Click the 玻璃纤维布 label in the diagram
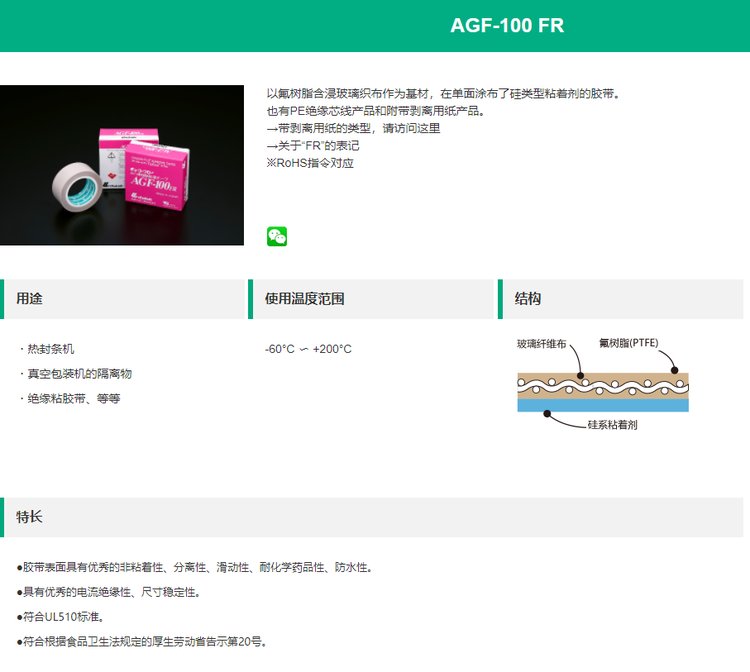This screenshot has height=672, width=750. pyautogui.click(x=541, y=343)
